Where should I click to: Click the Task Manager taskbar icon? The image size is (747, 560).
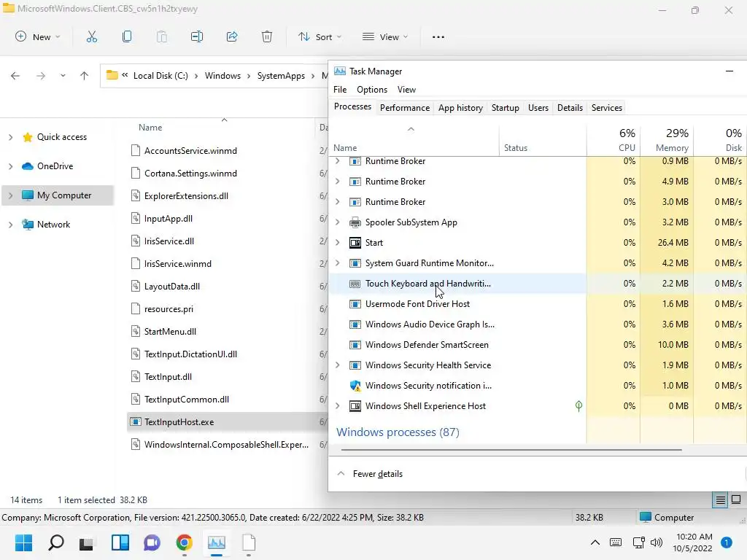click(216, 542)
